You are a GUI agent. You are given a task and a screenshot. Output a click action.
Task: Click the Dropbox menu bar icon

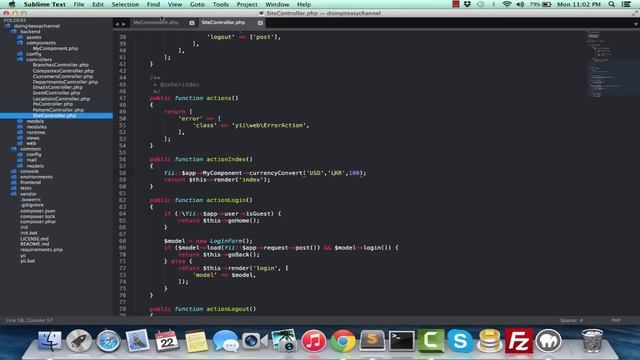tap(467, 4)
